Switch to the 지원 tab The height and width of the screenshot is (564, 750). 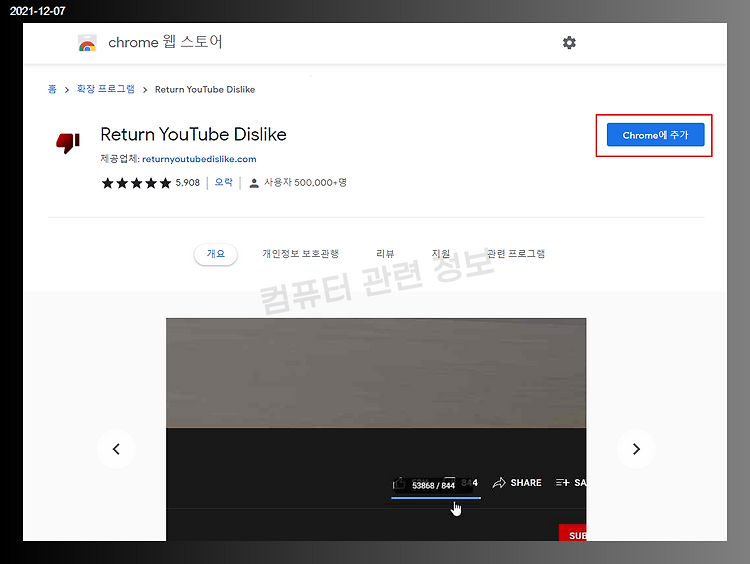pos(441,254)
